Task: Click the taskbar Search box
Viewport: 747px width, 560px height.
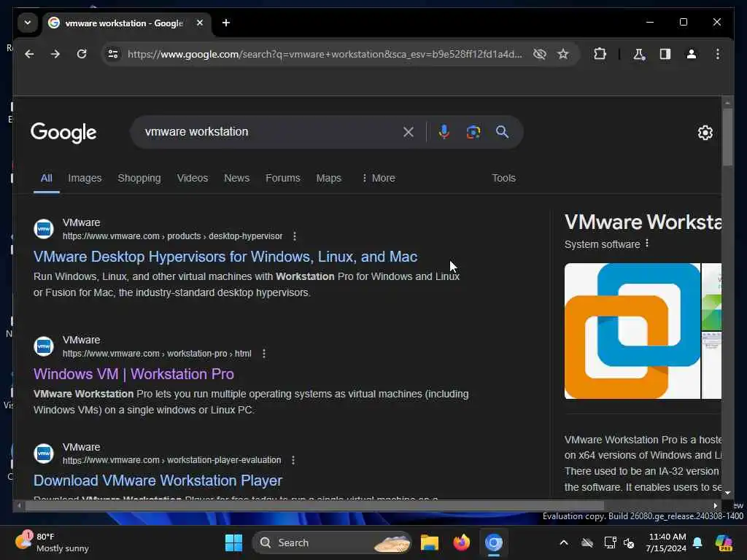Action: [x=331, y=542]
